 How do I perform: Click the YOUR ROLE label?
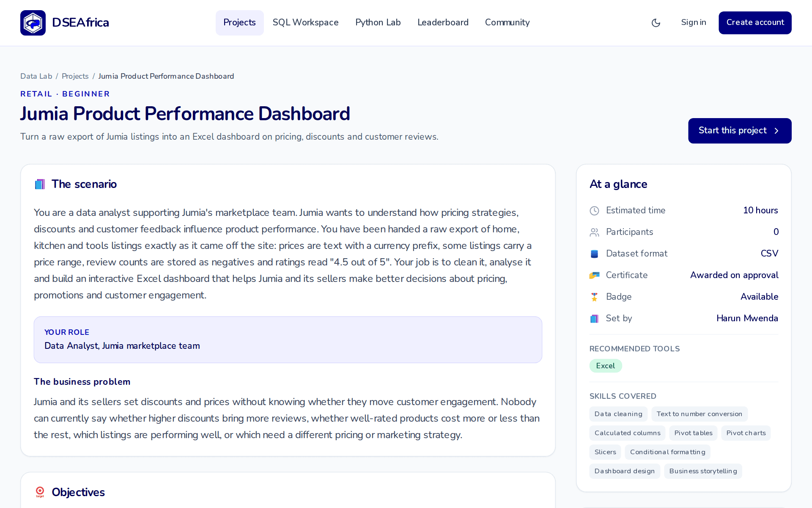pyautogui.click(x=67, y=332)
